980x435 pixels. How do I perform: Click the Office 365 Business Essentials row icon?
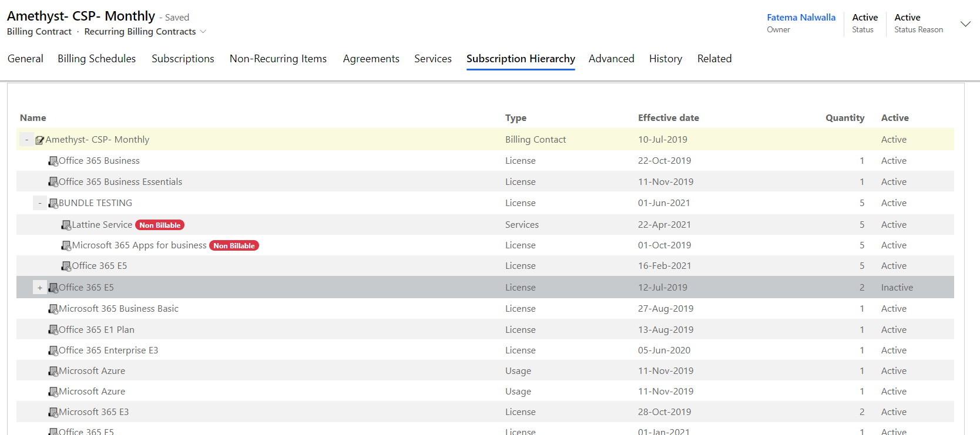coord(53,182)
